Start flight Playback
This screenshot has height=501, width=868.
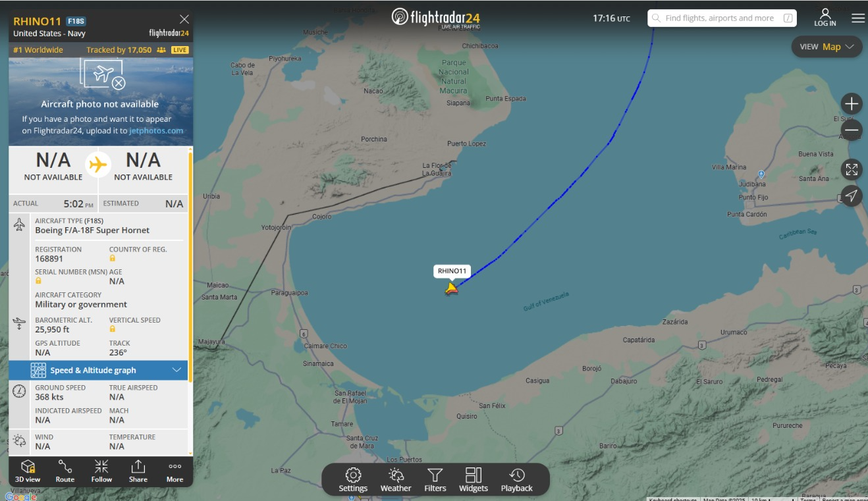pyautogui.click(x=517, y=480)
